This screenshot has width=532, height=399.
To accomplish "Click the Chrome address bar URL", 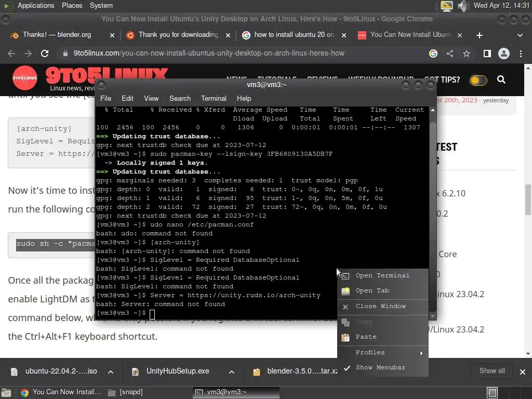I will pos(209,54).
